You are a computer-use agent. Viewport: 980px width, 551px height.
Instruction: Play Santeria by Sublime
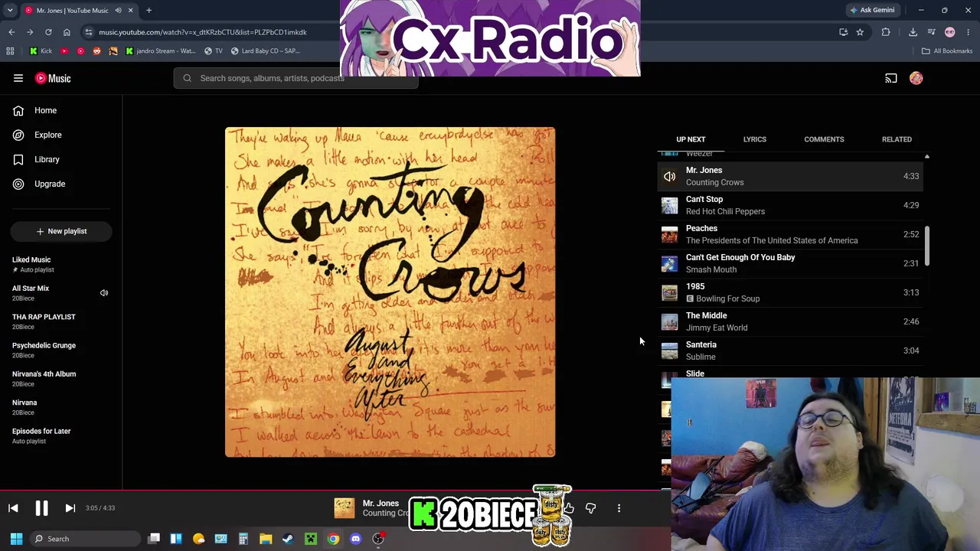pos(789,350)
